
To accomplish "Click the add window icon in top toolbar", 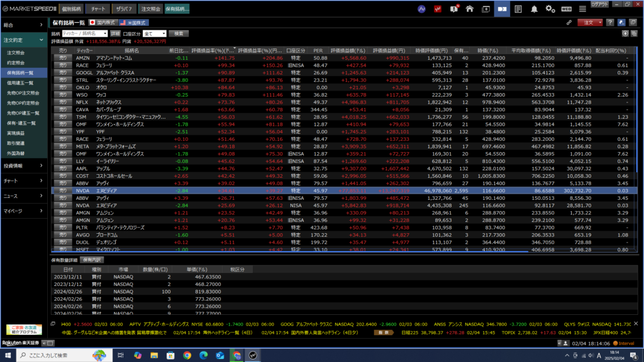I will coord(486,9).
